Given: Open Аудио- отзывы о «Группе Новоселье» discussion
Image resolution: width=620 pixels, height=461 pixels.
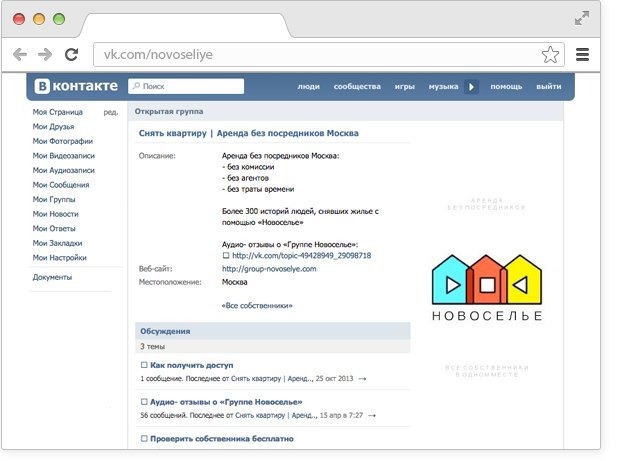Looking at the screenshot, I should [226, 402].
